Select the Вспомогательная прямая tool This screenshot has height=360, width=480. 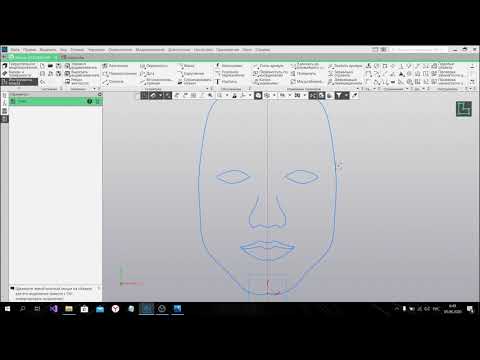pos(156,82)
